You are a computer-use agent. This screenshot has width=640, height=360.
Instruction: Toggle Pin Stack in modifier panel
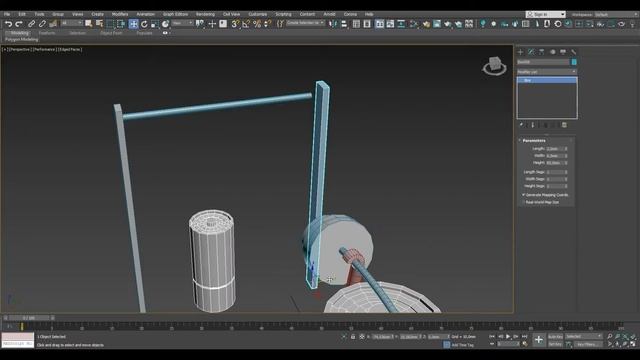tap(521, 125)
